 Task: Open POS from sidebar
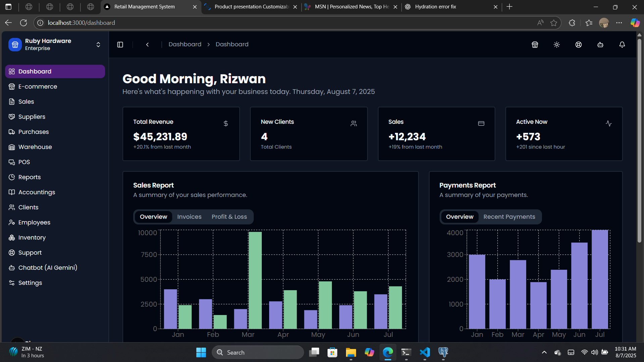point(55,162)
